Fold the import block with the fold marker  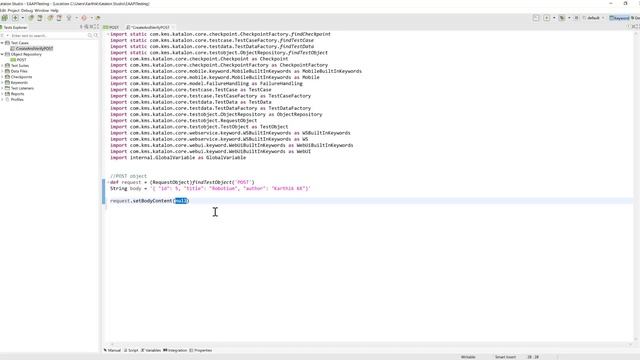108,34
